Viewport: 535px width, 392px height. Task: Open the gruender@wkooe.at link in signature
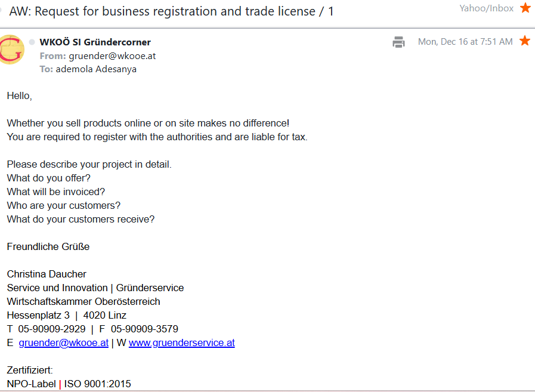tap(64, 343)
